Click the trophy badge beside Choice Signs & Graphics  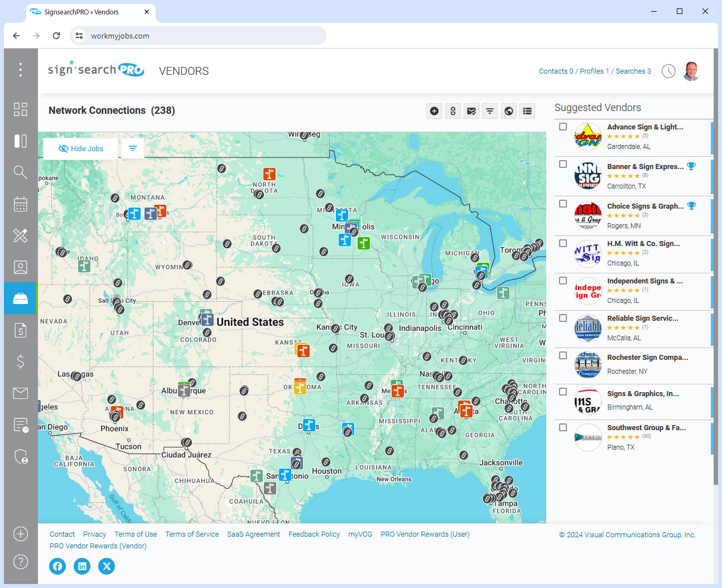click(x=692, y=206)
